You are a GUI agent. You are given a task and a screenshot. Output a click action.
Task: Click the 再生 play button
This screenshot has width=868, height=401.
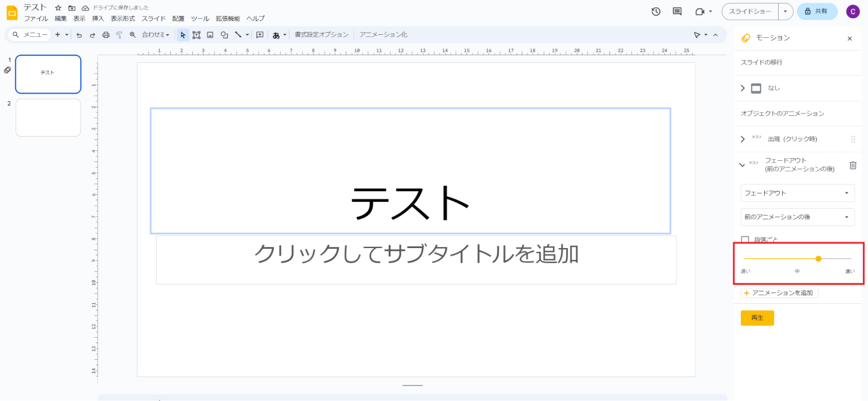pos(757,318)
